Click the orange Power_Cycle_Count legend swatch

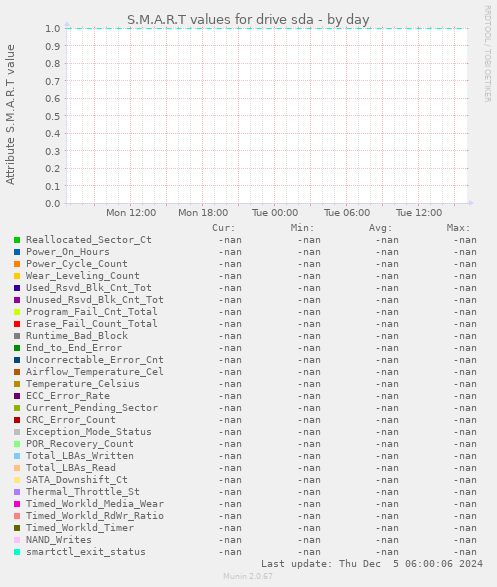[17, 264]
